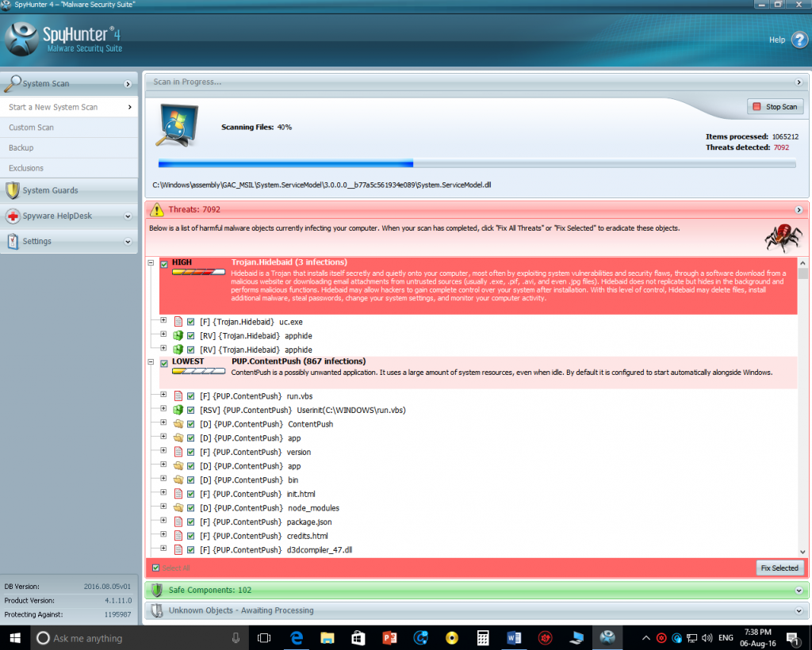The image size is (812, 650).
Task: Open the System Guards section
Action: [69, 190]
